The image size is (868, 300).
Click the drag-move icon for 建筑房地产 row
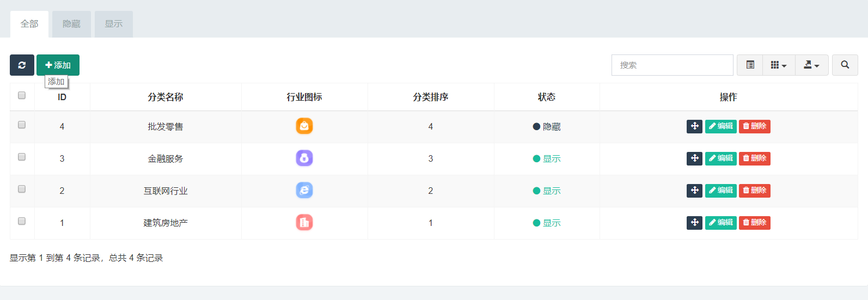(694, 223)
